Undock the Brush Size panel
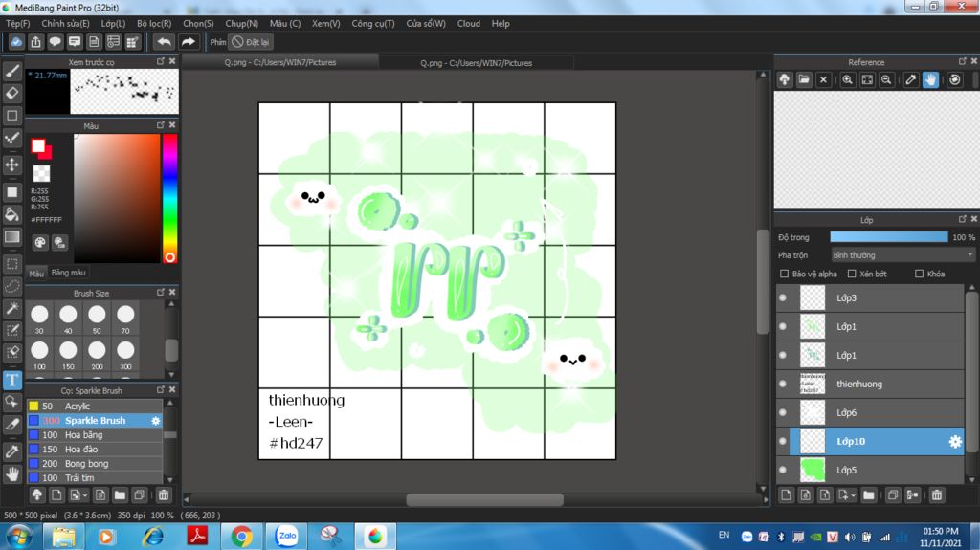 [161, 293]
